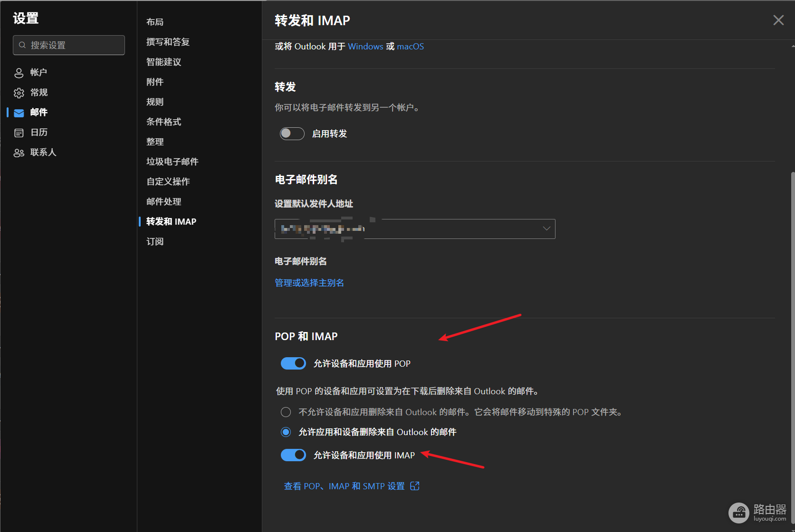The image size is (795, 532).
Task: Open 日历 settings category
Action: [x=39, y=132]
